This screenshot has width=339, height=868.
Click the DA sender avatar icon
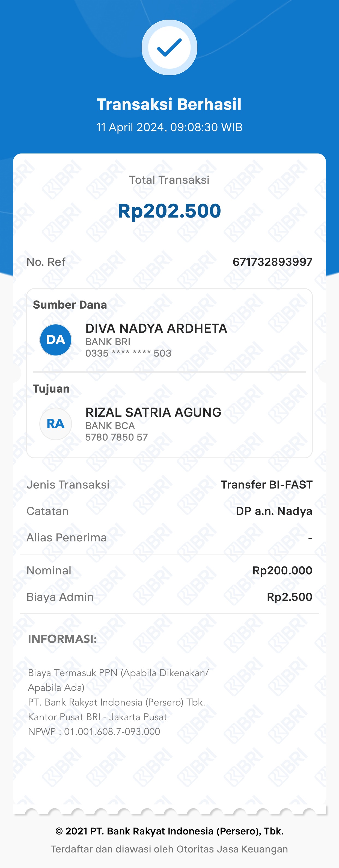(56, 340)
